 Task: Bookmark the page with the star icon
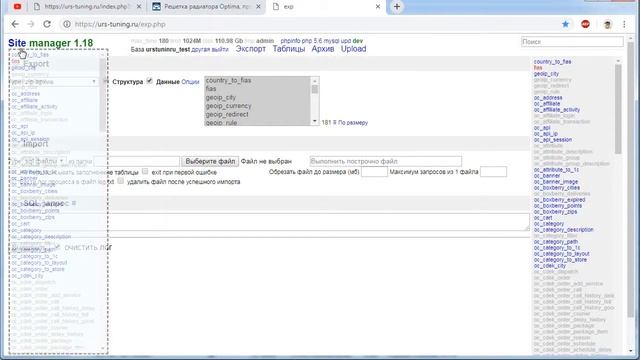pos(565,24)
